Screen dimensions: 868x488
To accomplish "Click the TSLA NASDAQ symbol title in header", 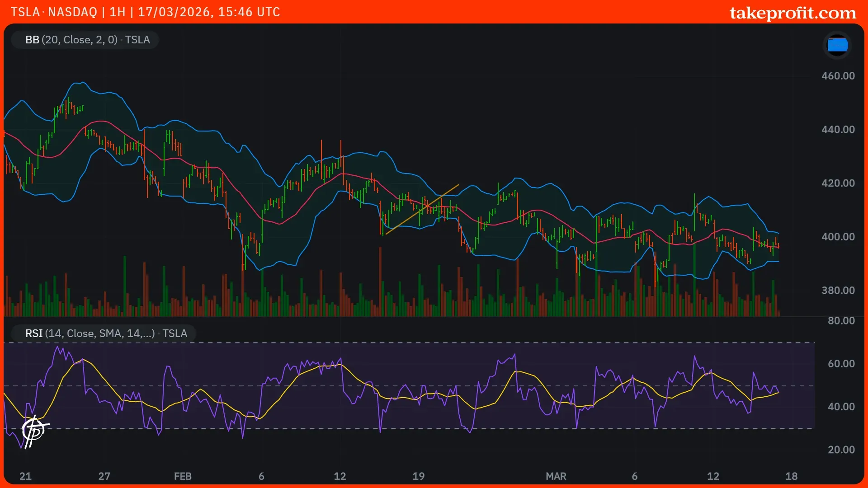I will pyautogui.click(x=54, y=12).
